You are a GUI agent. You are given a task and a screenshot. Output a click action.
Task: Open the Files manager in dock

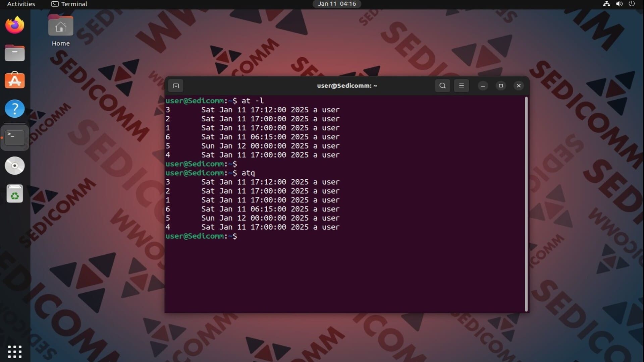pyautogui.click(x=15, y=53)
